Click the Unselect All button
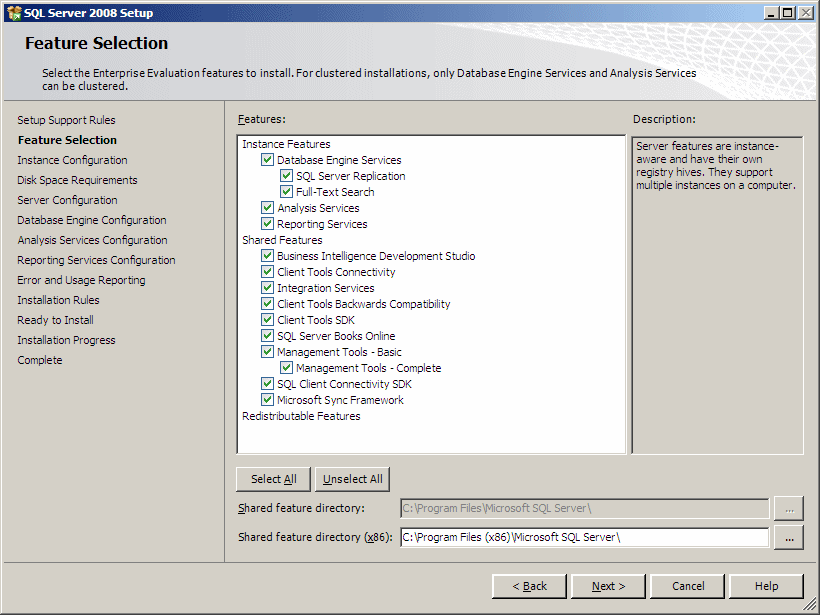 point(352,479)
